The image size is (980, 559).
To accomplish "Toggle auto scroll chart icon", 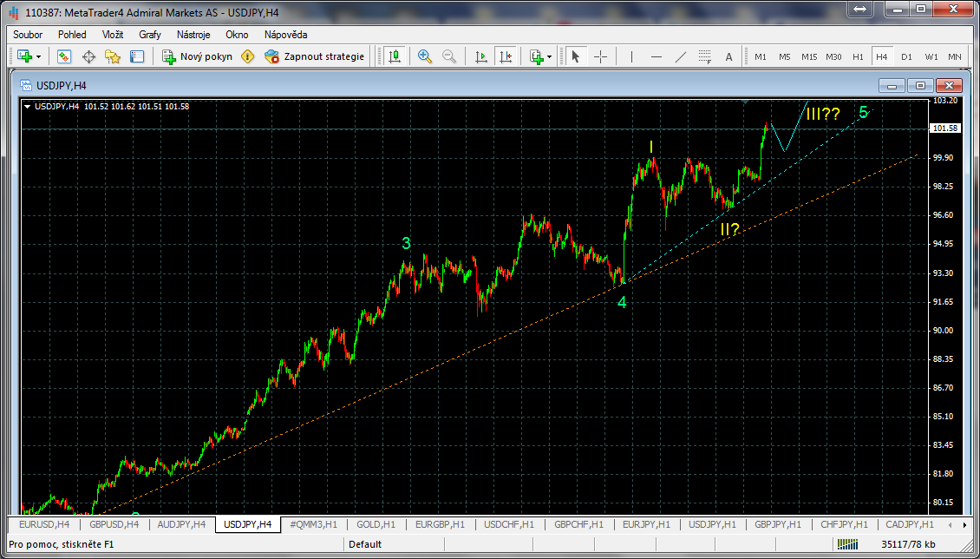I will pos(481,57).
